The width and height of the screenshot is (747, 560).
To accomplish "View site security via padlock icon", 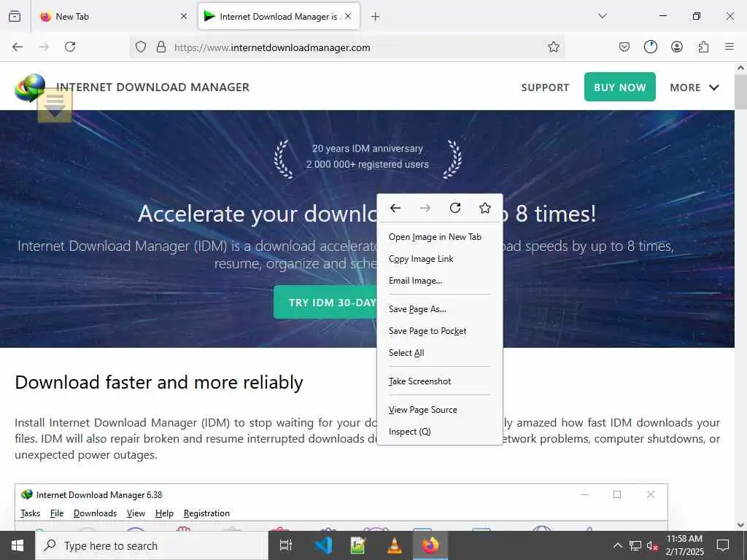I will (x=161, y=47).
